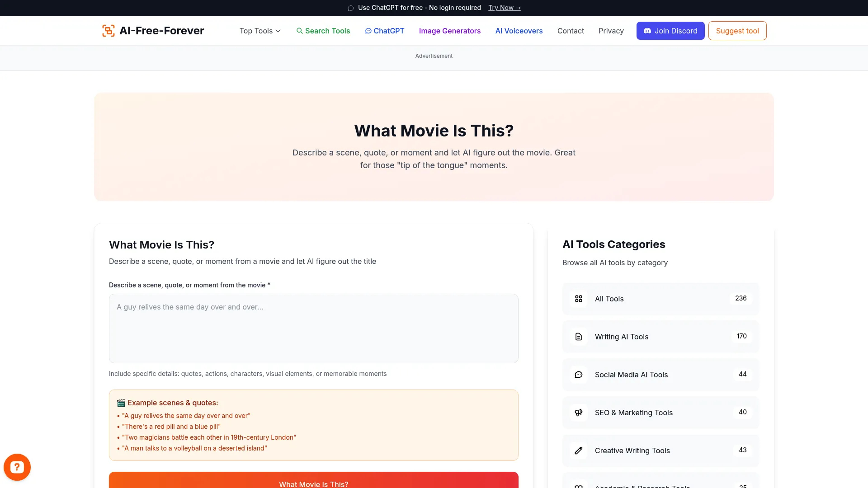Open the AI Voiceovers navigation link

pos(519,31)
